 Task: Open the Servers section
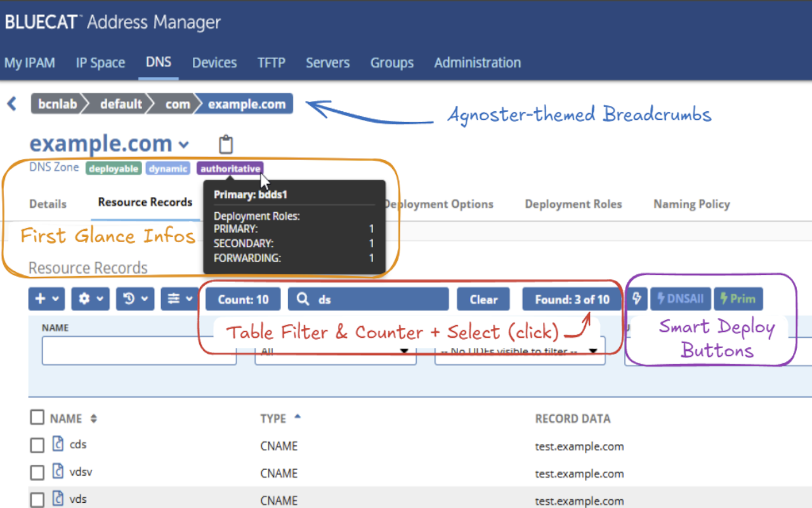click(328, 63)
